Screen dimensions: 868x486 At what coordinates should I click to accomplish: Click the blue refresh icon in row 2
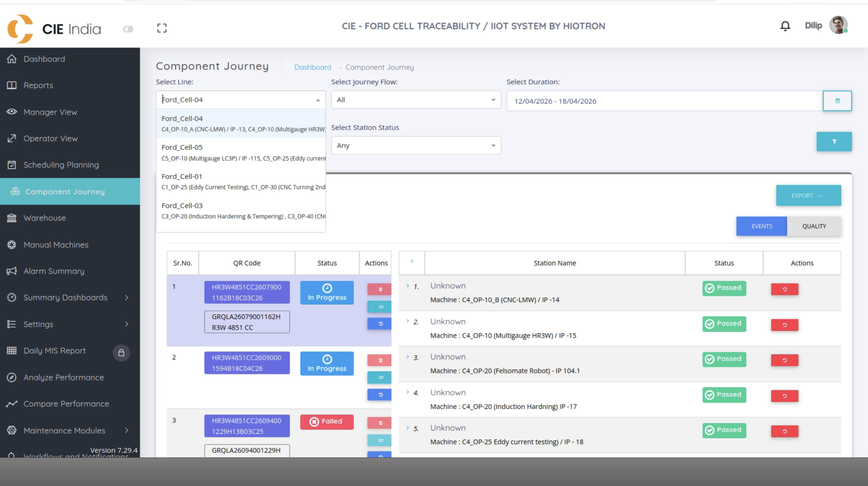pos(379,394)
